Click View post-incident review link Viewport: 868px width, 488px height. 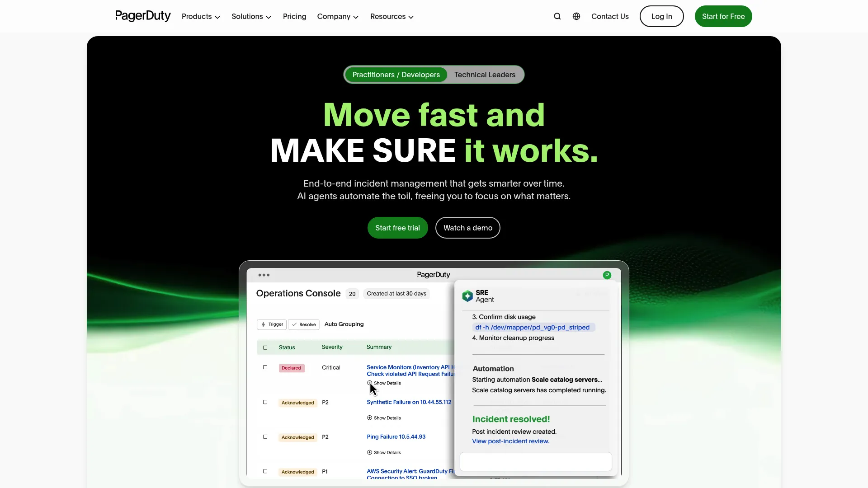511,441
